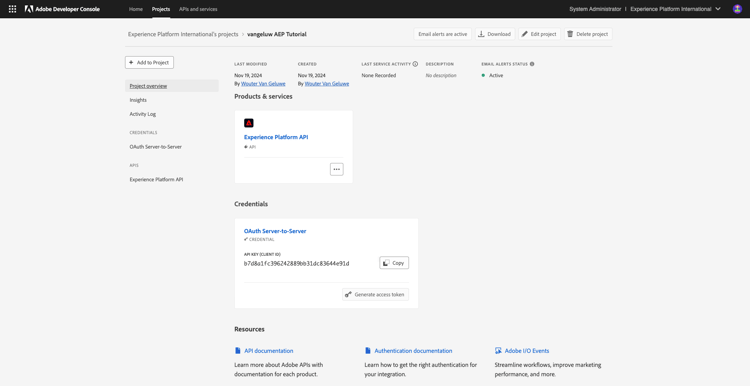The width and height of the screenshot is (750, 386).
Task: Open the Experience Platform API card link
Action: 276,137
